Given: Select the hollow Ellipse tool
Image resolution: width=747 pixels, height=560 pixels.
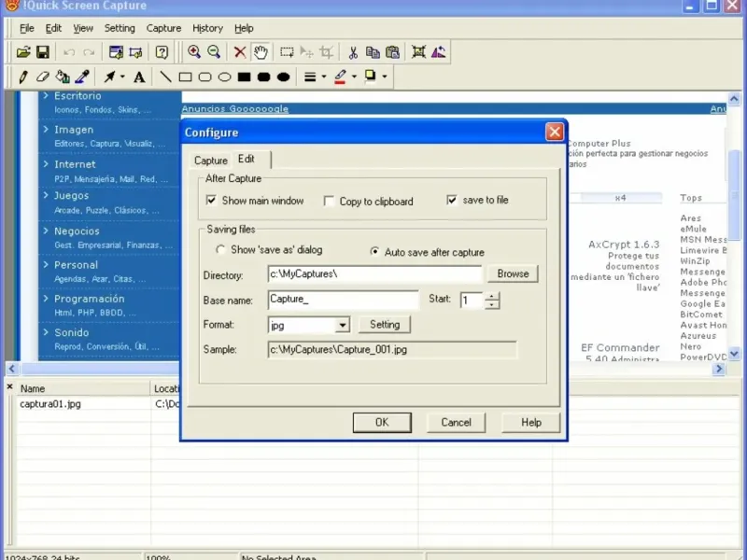Looking at the screenshot, I should click(x=224, y=77).
